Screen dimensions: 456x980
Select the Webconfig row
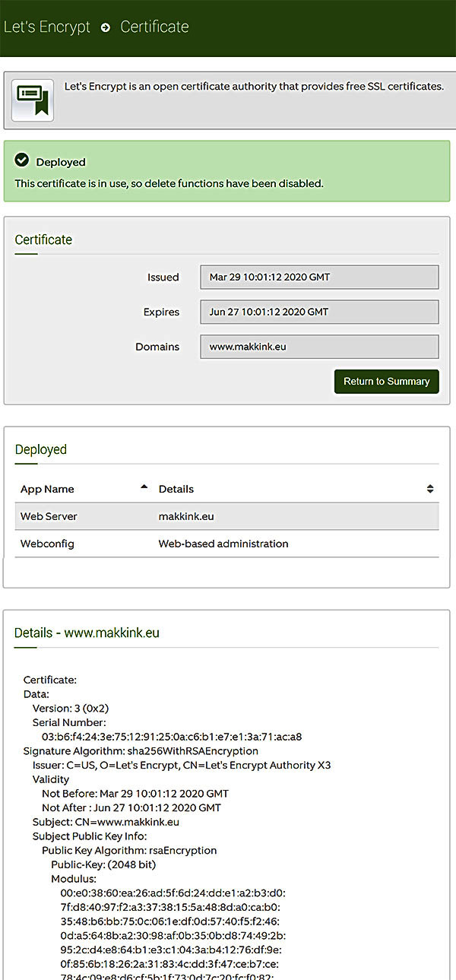tap(226, 544)
